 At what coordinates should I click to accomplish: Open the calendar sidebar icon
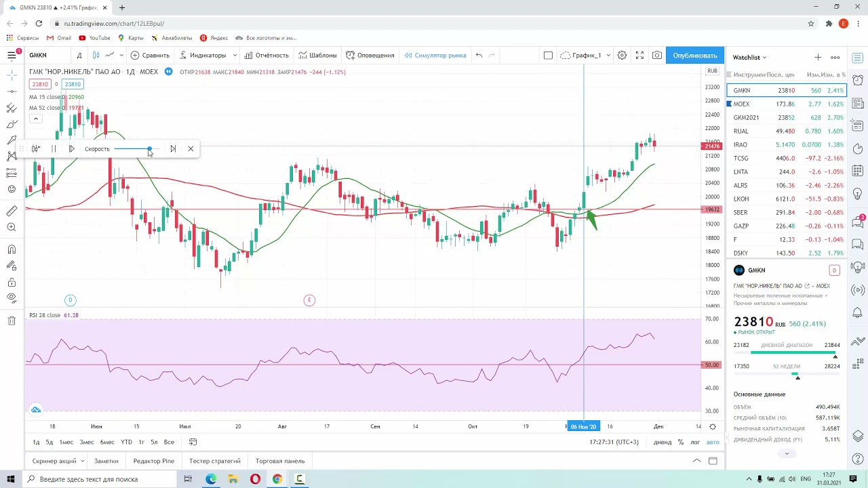click(858, 172)
